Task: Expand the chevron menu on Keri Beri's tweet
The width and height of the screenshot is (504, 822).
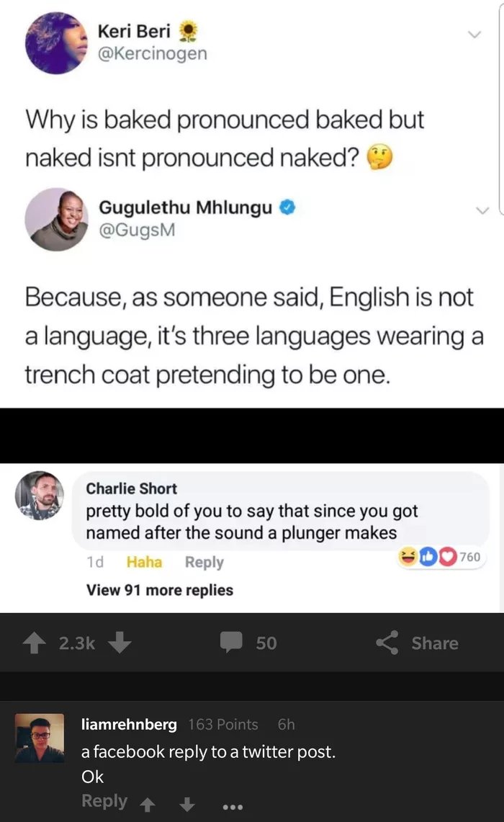Action: coord(474,35)
